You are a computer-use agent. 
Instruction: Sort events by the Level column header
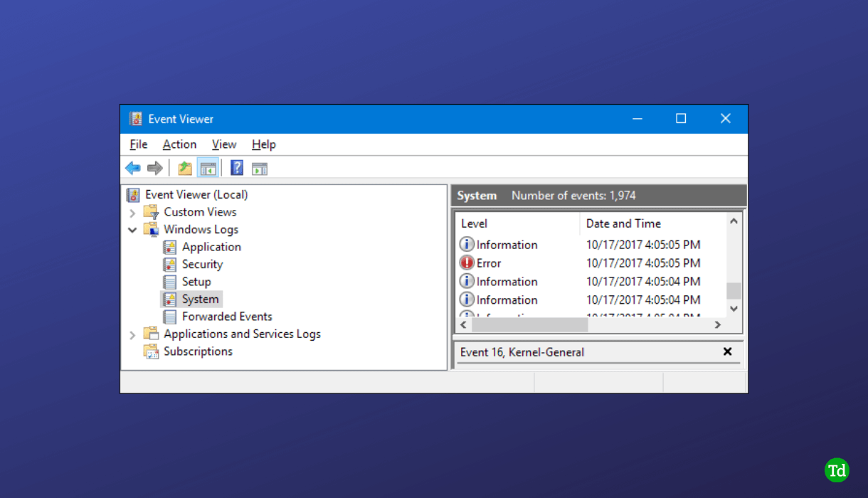click(474, 223)
